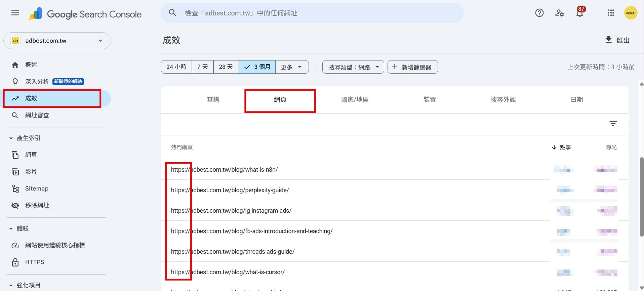Open 搜尋類型：網路 search type dropdown
This screenshot has width=644, height=291.
tap(353, 67)
